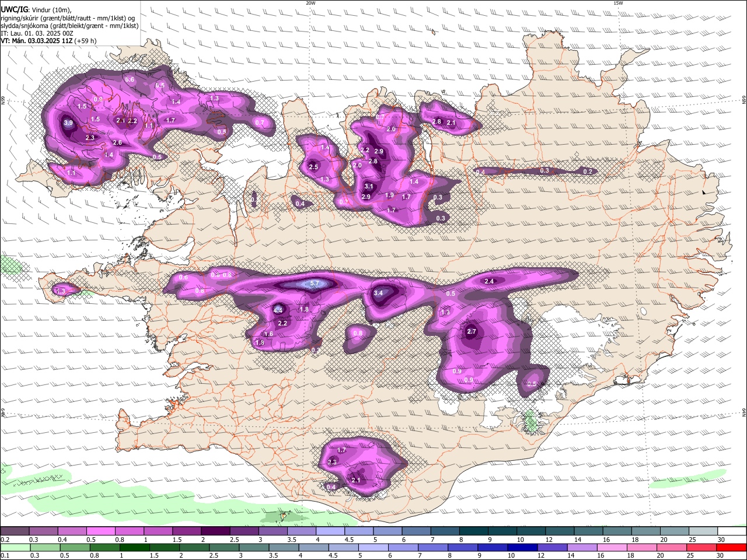The image size is (747, 560).
Task: Click the 'VT: Mán. 03.03.2025 11Z (+59 h)' line
Action: click(48, 41)
